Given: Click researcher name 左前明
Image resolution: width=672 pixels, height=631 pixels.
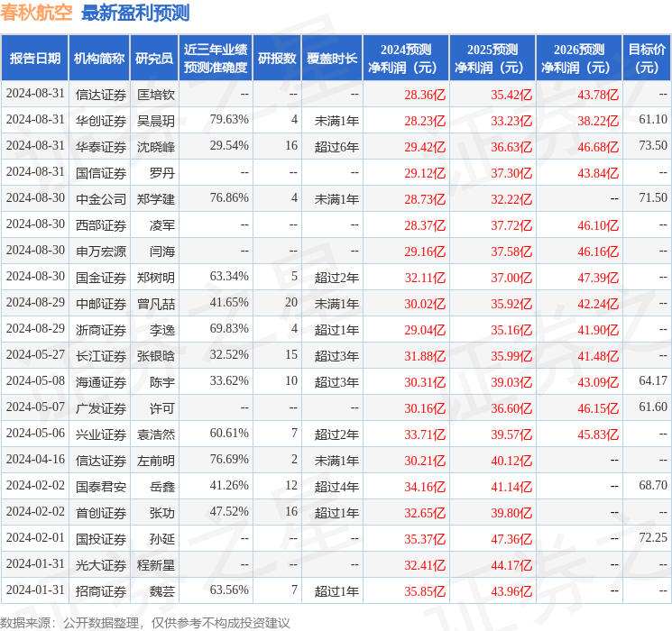Looking at the screenshot, I should (x=155, y=461).
